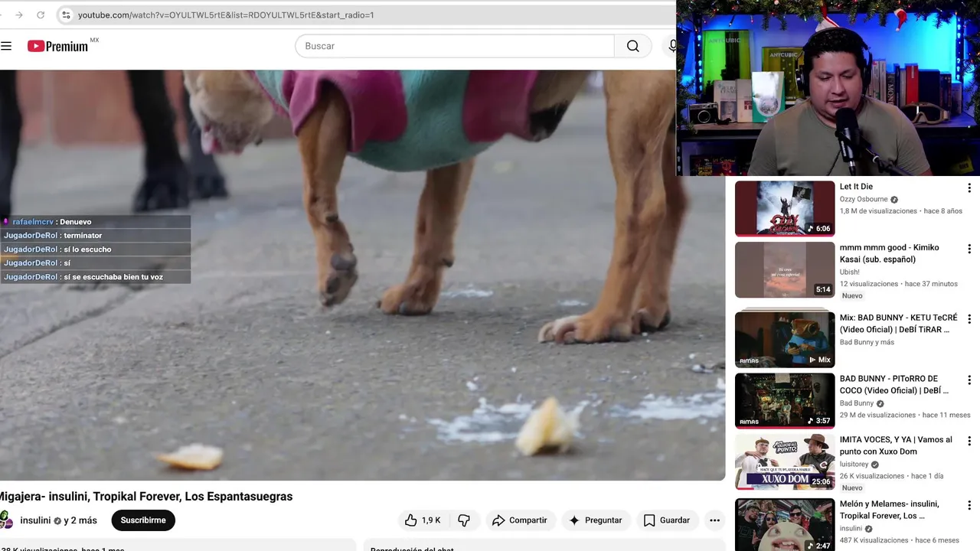Image resolution: width=980 pixels, height=551 pixels.
Task: Open options menu for Melón y Melames
Action: tap(969, 505)
